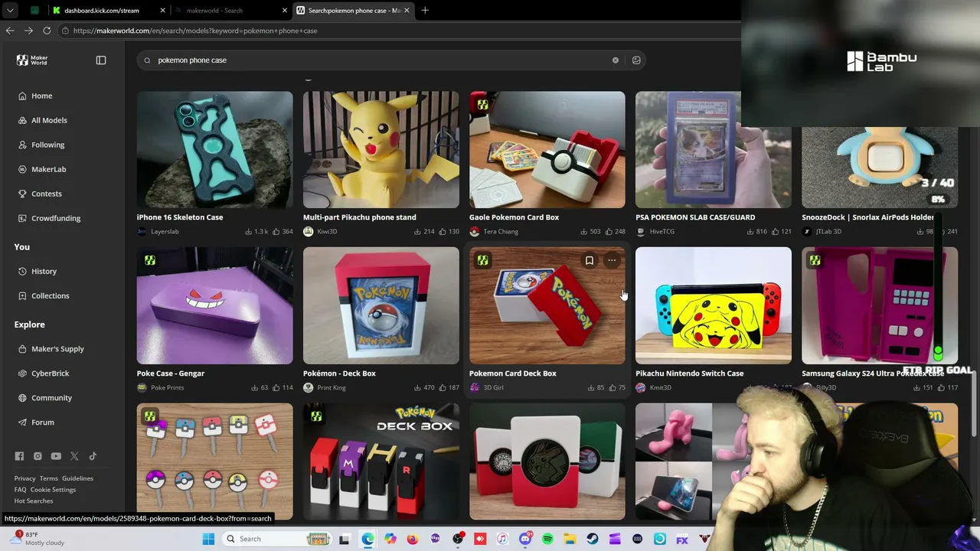Open the weather widget showing 83°F
Screen dimensions: 980x551
37,538
